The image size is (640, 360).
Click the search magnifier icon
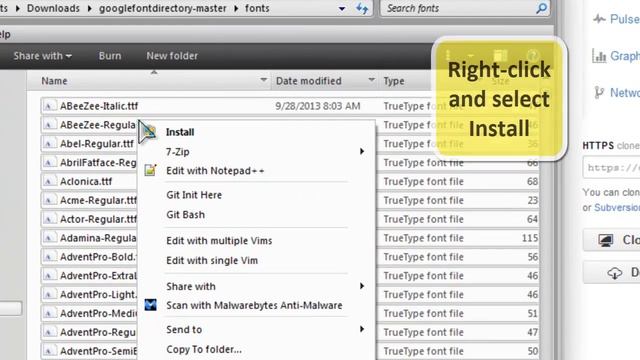coord(542,8)
